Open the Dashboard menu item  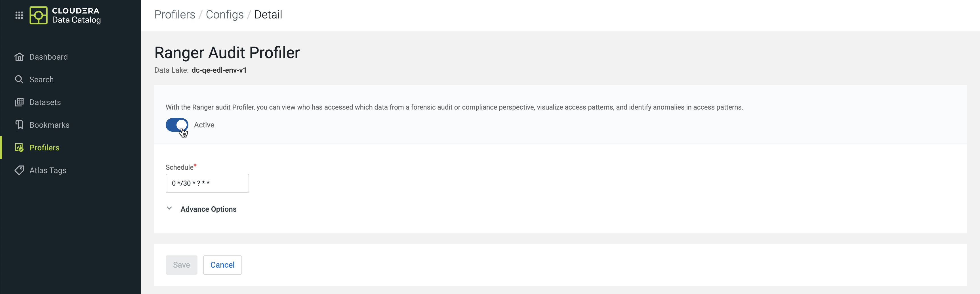[x=49, y=57]
